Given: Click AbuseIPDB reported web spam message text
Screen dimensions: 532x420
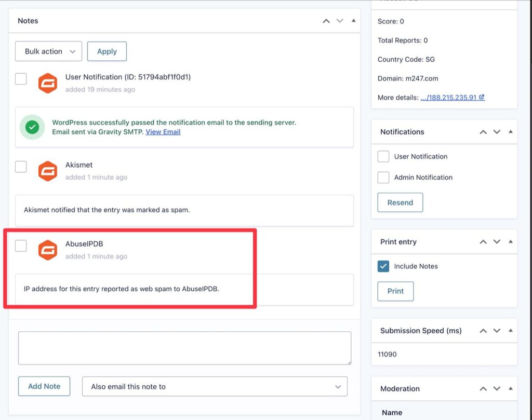Looking at the screenshot, I should tap(122, 289).
